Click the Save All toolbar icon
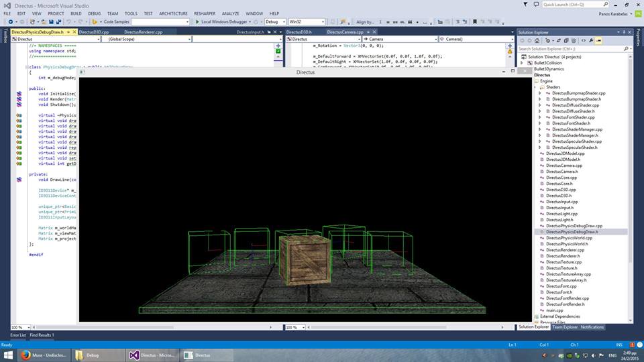 (x=58, y=21)
